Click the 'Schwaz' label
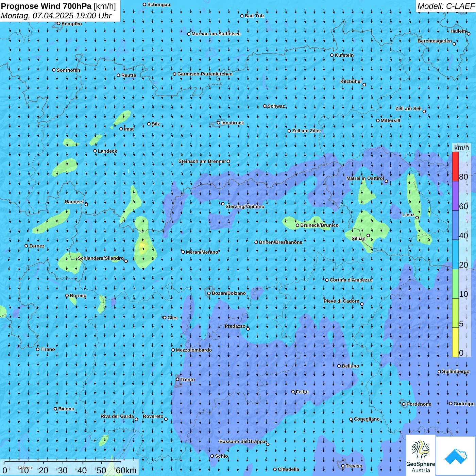Image resolution: width=476 pixels, height=476 pixels. tap(276, 106)
